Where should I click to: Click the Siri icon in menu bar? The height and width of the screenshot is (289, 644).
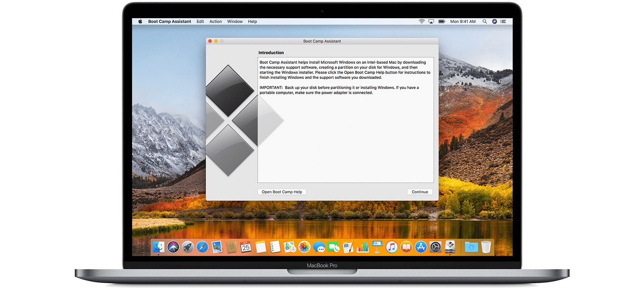pyautogui.click(x=495, y=21)
